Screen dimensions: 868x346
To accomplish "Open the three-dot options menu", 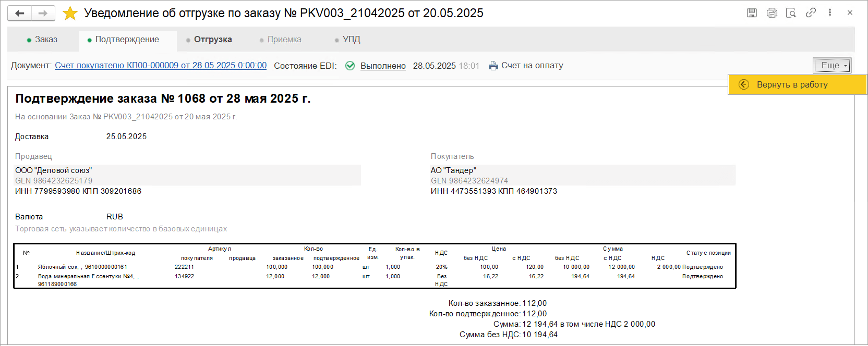I will click(x=830, y=13).
